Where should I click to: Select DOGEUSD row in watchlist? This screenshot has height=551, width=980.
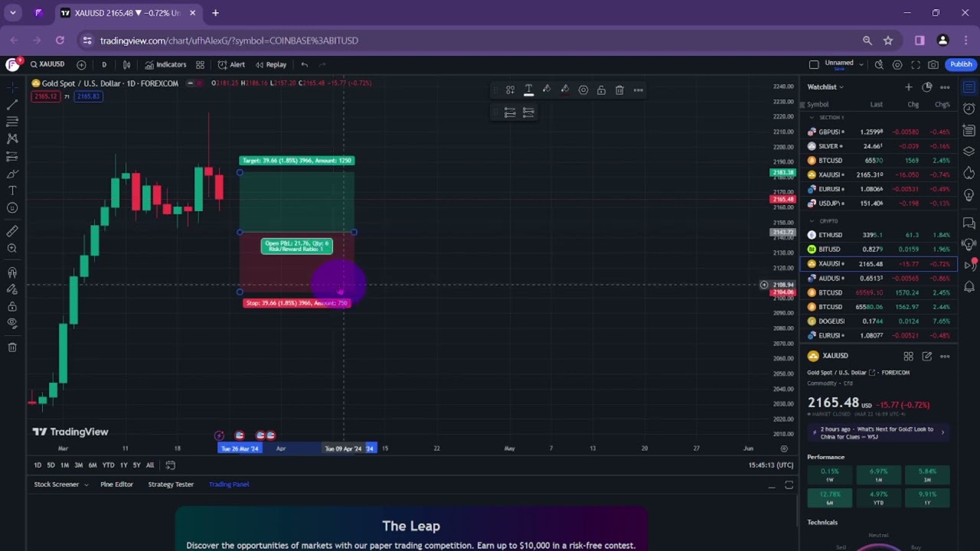[879, 321]
